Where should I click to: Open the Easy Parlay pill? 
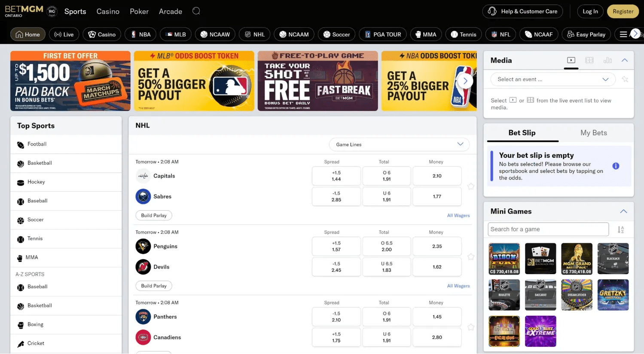pos(586,34)
